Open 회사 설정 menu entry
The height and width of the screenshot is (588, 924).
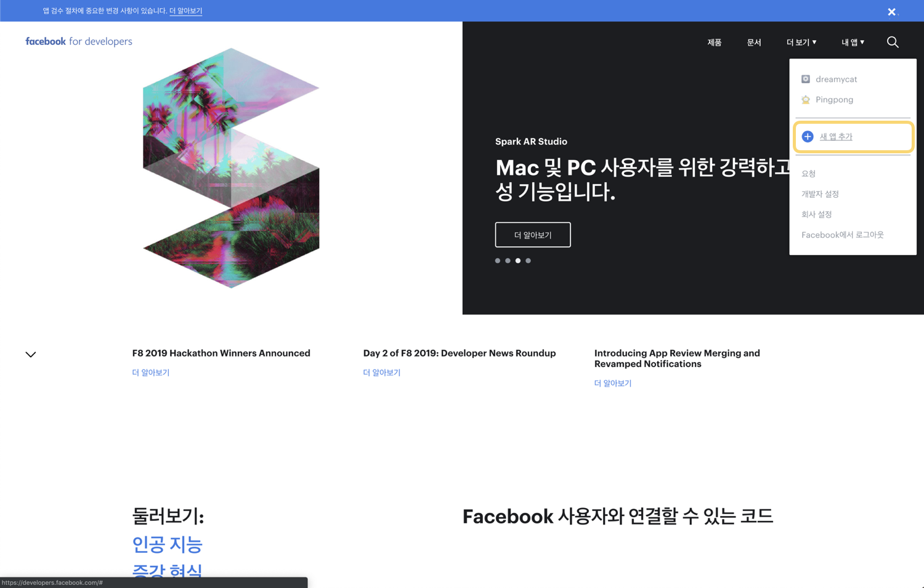(x=816, y=214)
